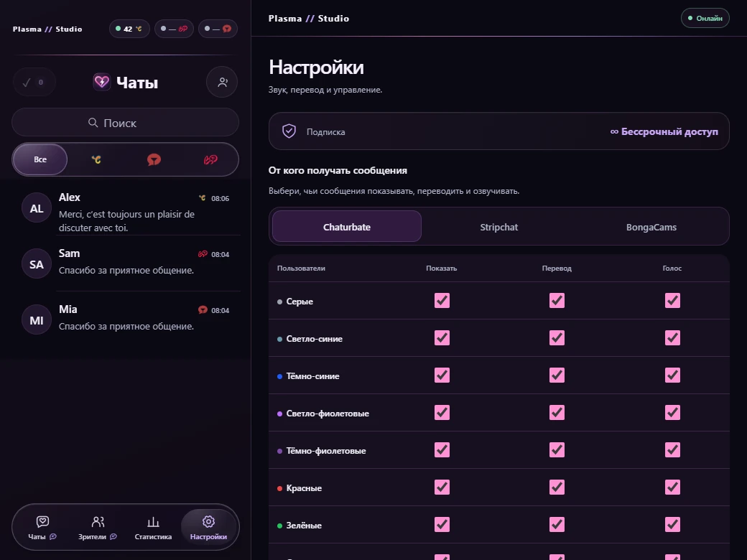Click the shield icon beside Подписка
The height and width of the screenshot is (560, 747).
coord(289,131)
